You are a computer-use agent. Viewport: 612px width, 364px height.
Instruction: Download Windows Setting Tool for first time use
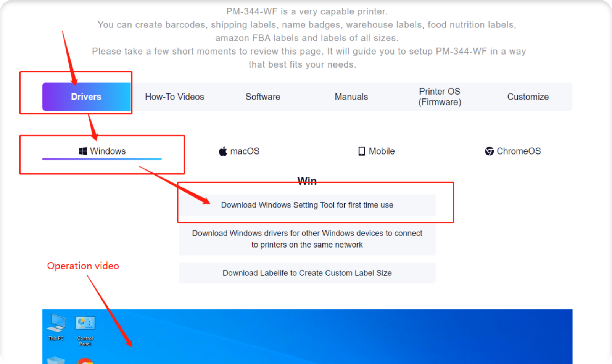point(307,205)
